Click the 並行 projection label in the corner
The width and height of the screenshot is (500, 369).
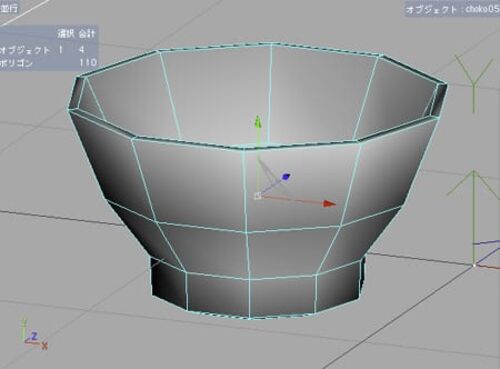[9, 9]
